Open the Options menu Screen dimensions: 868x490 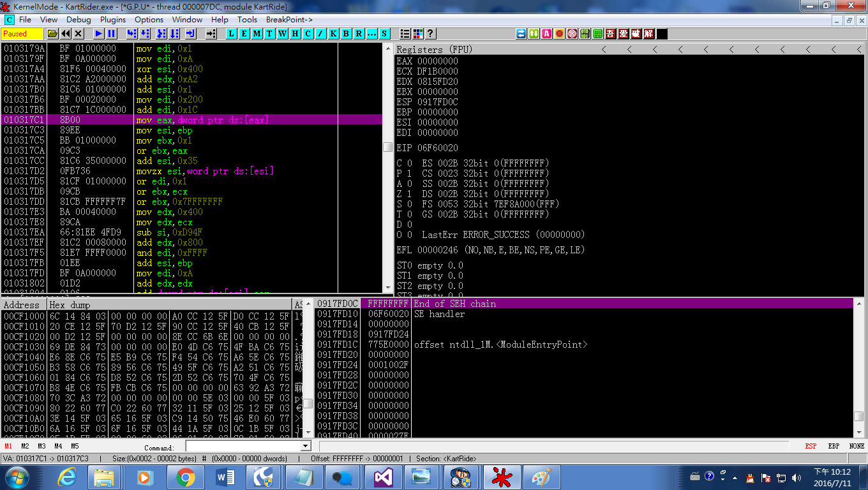(x=149, y=20)
